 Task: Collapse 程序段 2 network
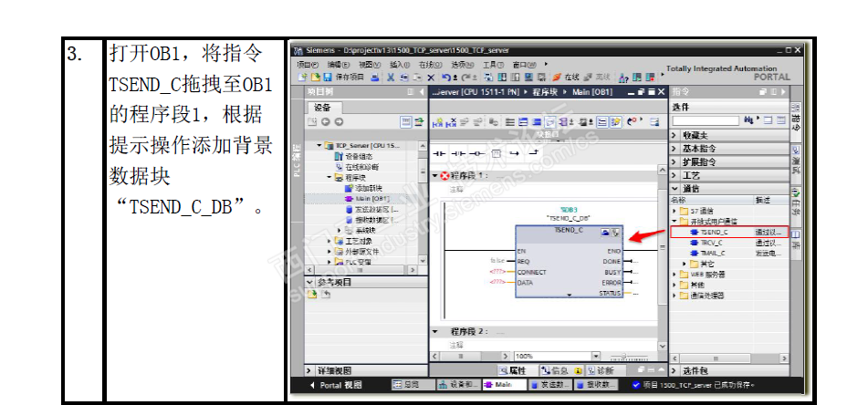pyautogui.click(x=434, y=331)
